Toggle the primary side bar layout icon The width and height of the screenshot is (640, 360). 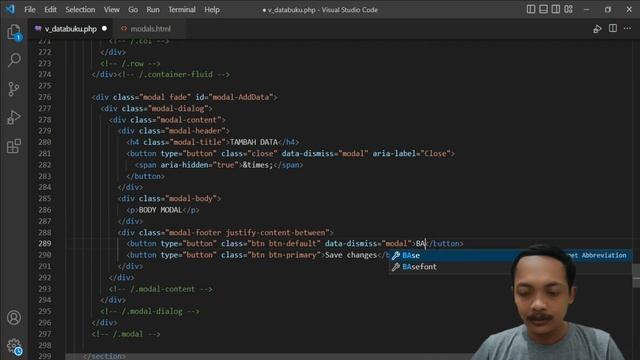(x=531, y=9)
